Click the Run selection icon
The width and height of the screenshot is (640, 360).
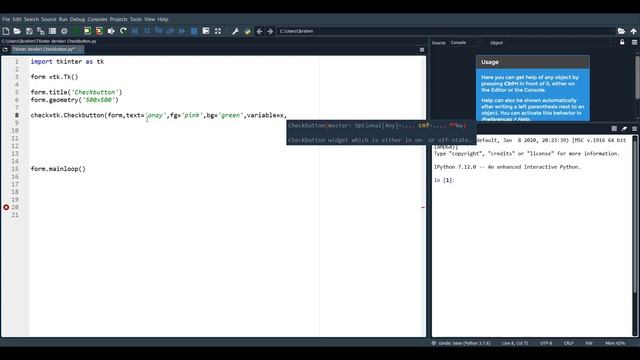[x=111, y=31]
